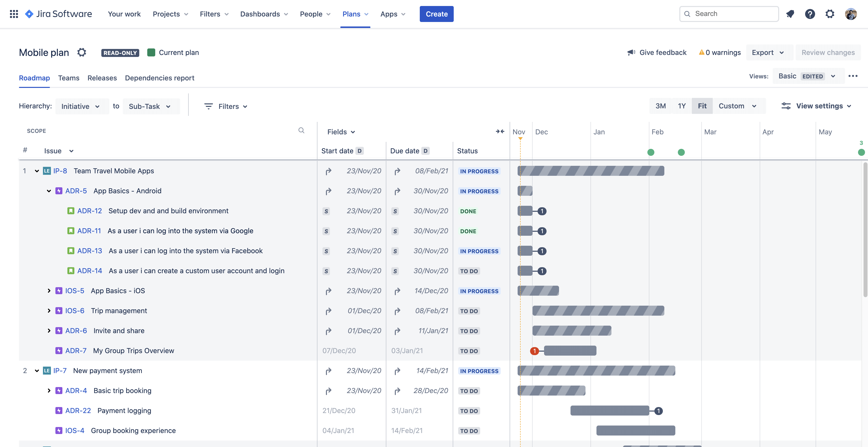This screenshot has height=447, width=868.
Task: Open the help question mark icon
Action: [810, 14]
